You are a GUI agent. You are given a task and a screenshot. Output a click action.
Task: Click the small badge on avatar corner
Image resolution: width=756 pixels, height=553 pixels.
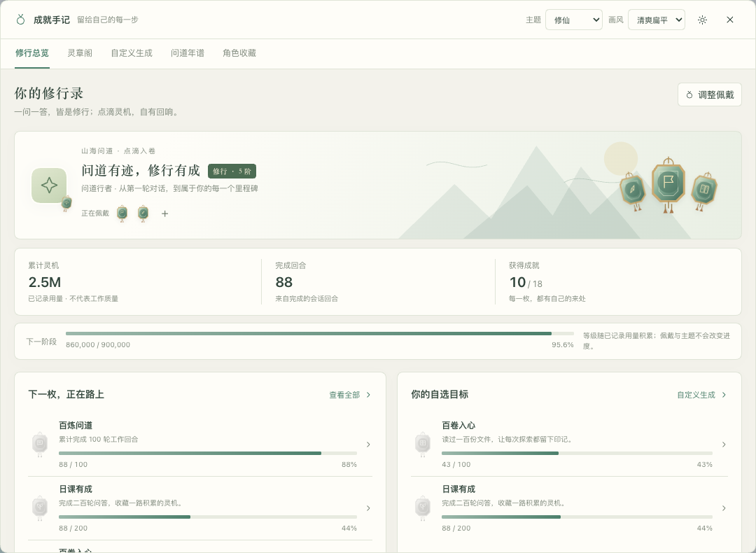pyautogui.click(x=66, y=204)
